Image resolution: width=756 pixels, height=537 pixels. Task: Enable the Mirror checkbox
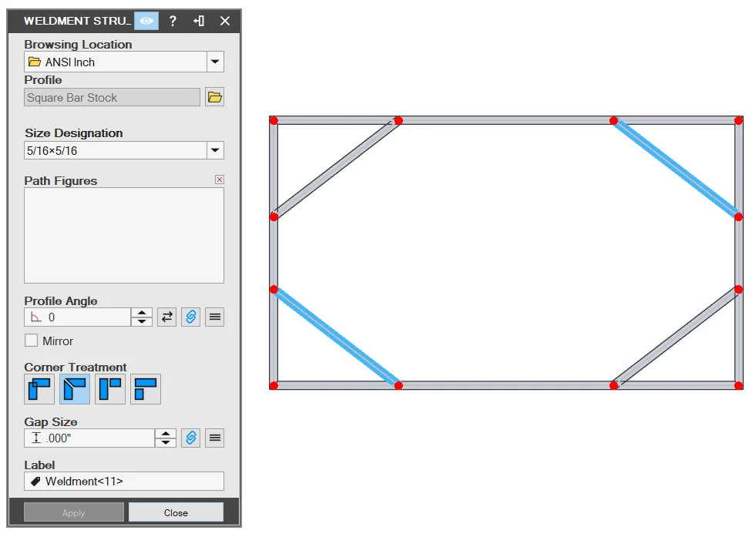(32, 341)
